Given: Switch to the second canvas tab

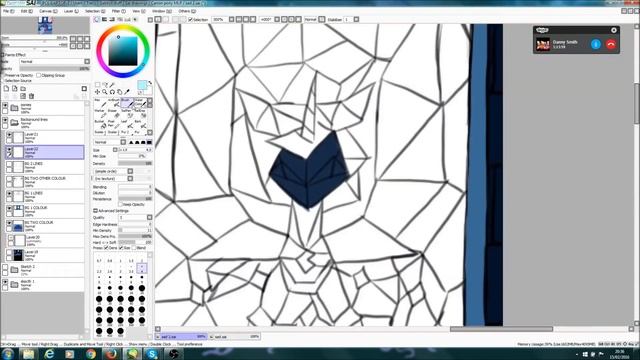Looking at the screenshot, I should (234, 337).
